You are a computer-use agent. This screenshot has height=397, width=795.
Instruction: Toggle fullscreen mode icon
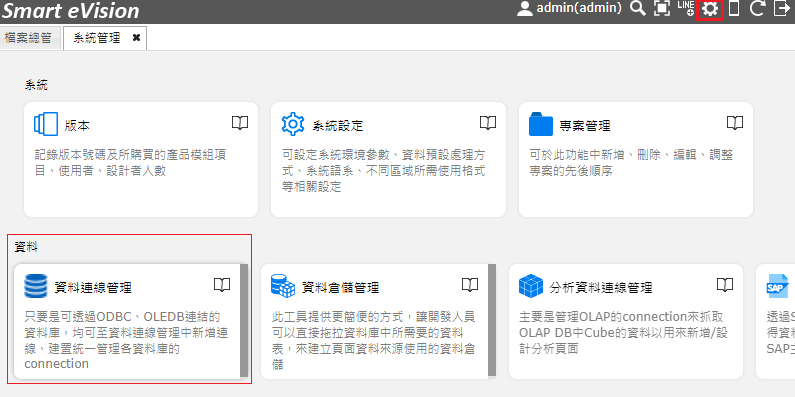662,8
